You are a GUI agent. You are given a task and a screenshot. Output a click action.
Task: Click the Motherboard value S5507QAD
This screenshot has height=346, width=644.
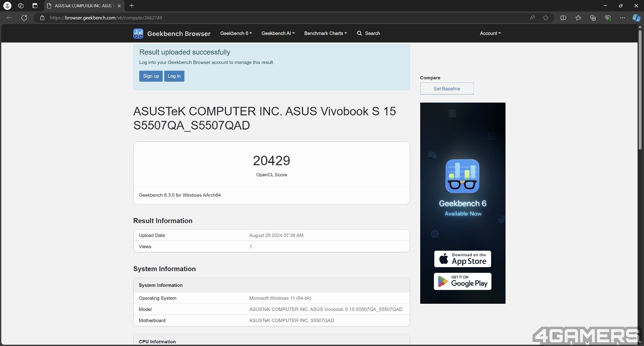tap(291, 321)
